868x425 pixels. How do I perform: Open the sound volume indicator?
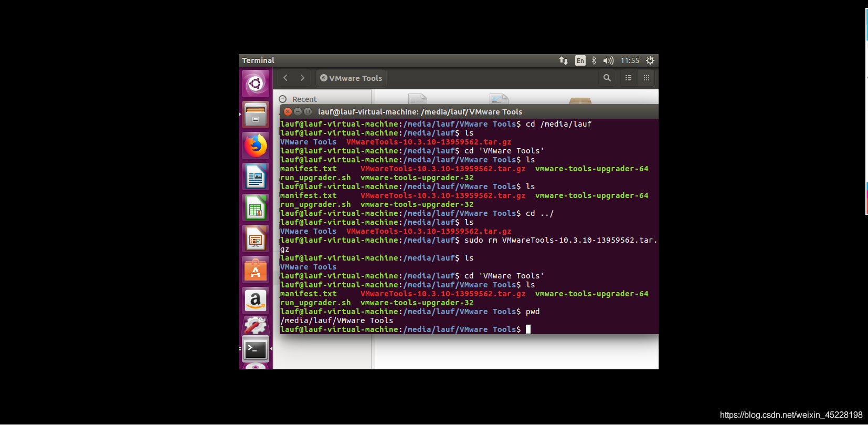click(x=608, y=60)
